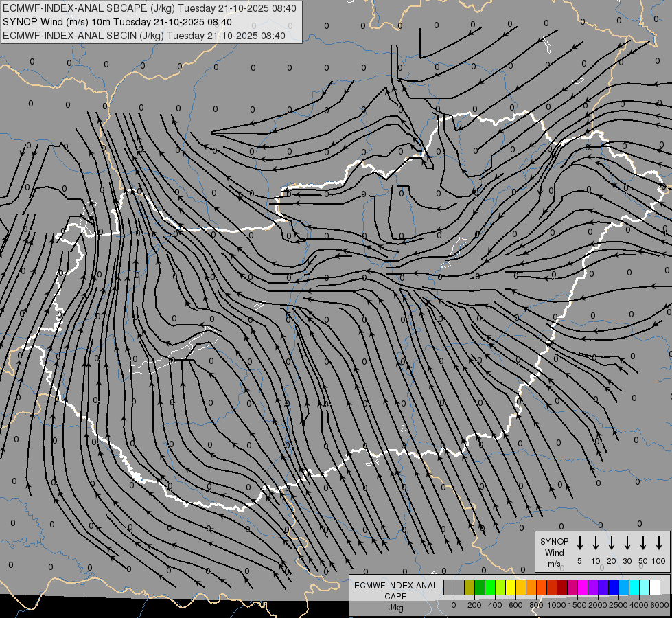
Task: Click the 2500 tick label on CAPE scale
Action: click(618, 605)
